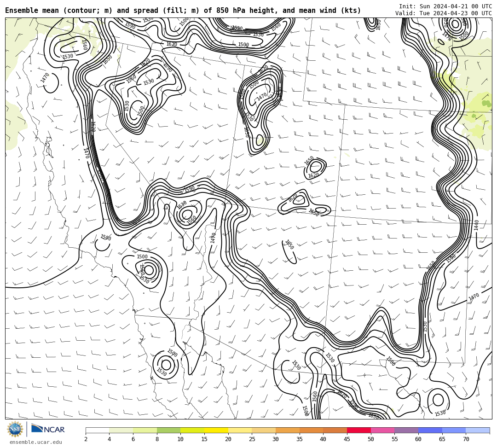497x448 pixels.
Task: Click the colorbar label "25"
Action: tap(252, 439)
